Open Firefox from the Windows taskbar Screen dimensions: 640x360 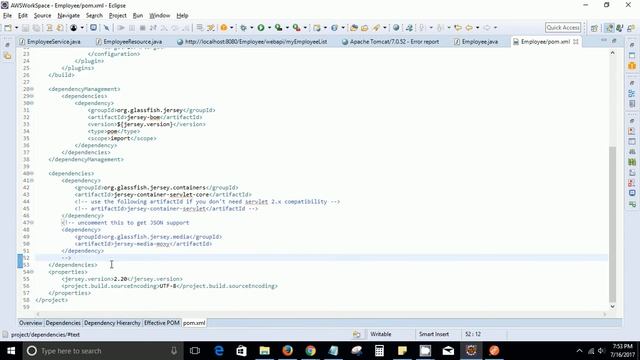point(287,351)
